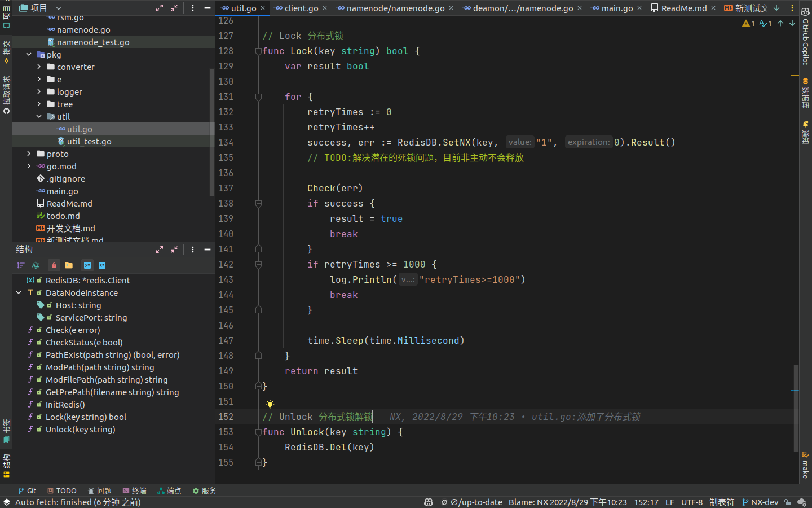
Task: Click the NX-dev branch widget
Action: click(760, 502)
